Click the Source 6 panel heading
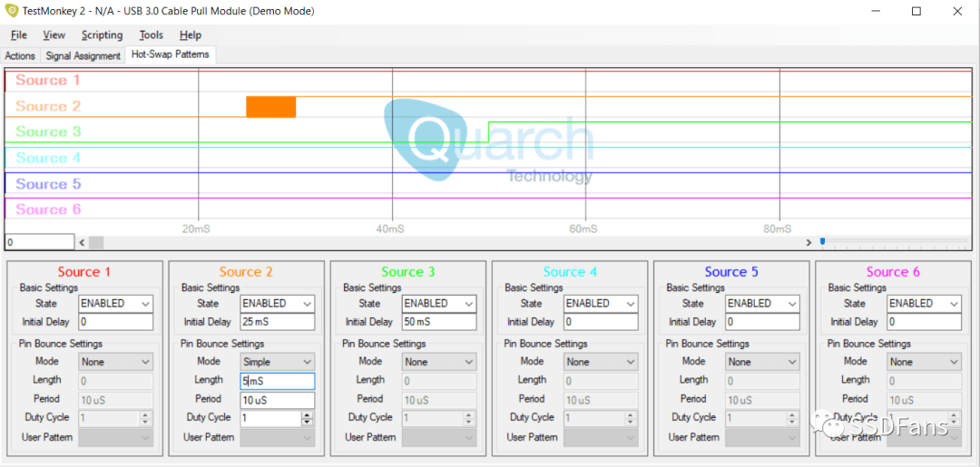 [x=893, y=272]
